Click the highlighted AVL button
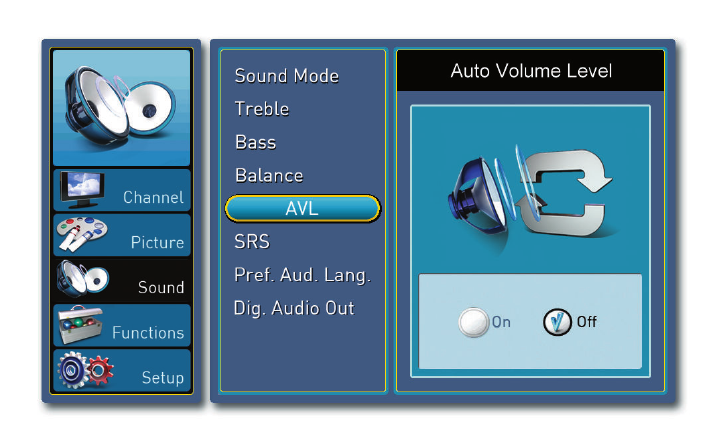Image resolution: width=721 pixels, height=447 pixels. click(303, 208)
